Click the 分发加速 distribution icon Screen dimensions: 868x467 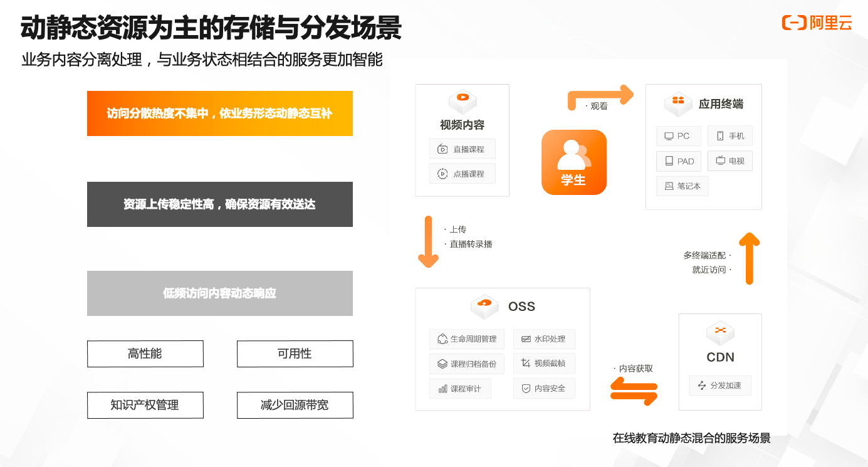click(702, 386)
